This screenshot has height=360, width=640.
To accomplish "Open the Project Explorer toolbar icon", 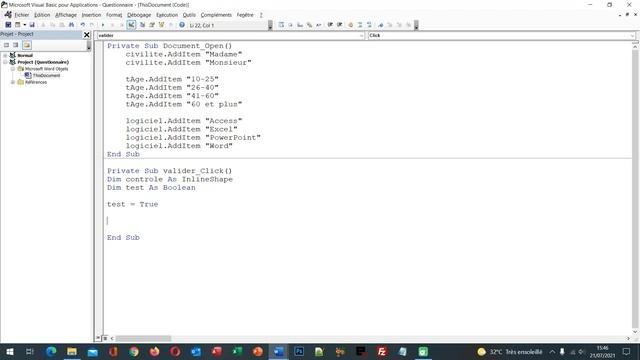I will point(142,25).
